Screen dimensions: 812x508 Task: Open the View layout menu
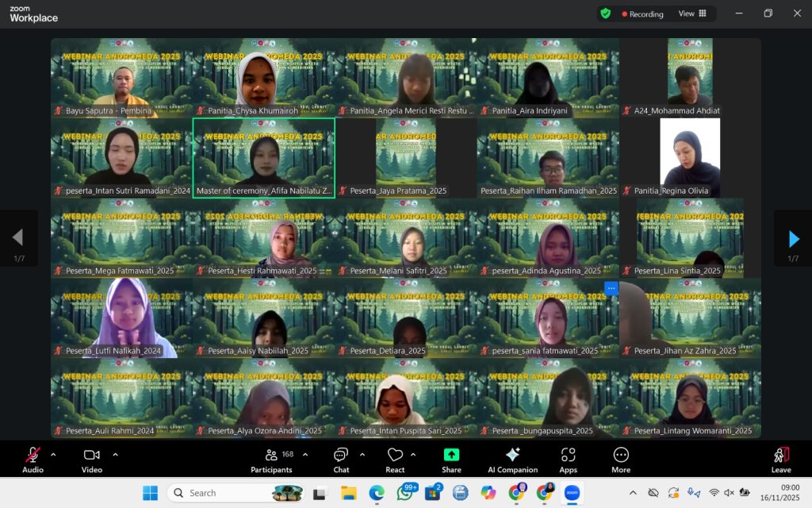point(692,13)
